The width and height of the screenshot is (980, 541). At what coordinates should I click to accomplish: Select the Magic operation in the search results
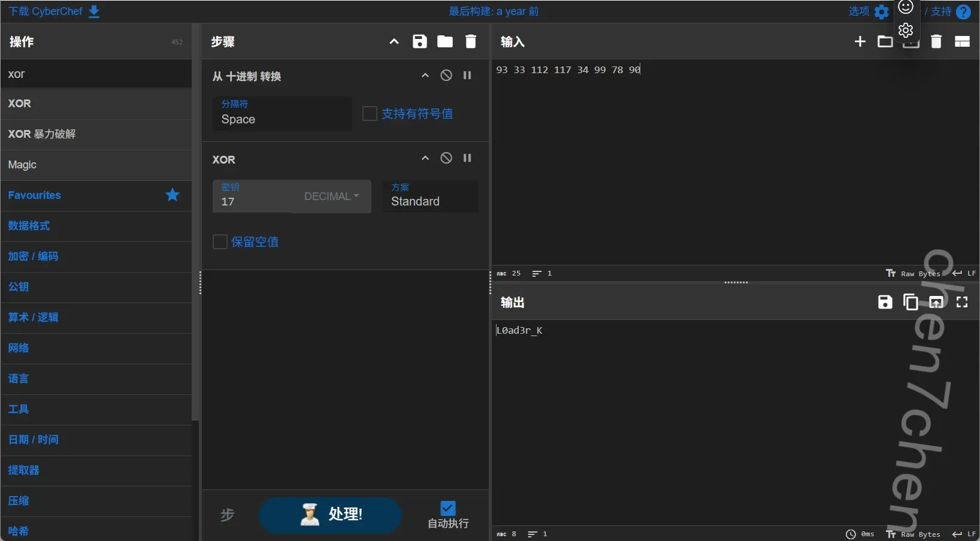(96, 165)
